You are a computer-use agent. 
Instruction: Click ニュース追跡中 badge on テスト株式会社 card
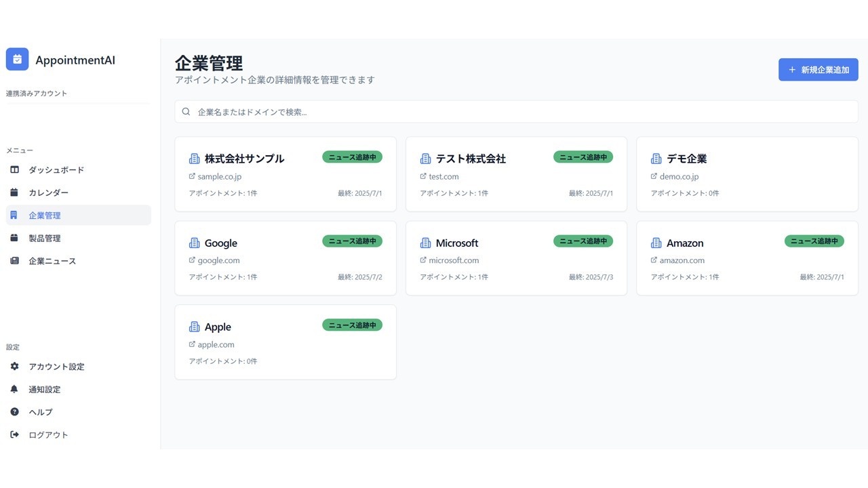click(583, 157)
